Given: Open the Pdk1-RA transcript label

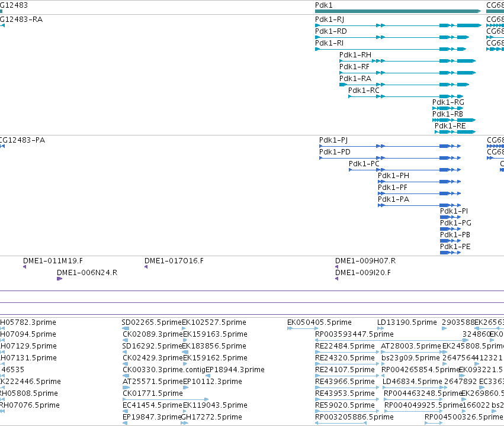Looking at the screenshot, I should (x=355, y=79).
